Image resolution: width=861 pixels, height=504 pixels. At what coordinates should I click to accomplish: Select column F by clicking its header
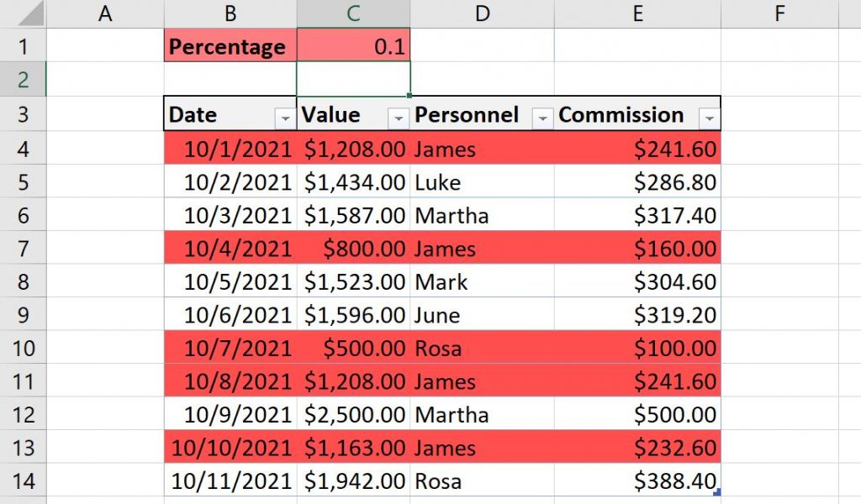779,13
